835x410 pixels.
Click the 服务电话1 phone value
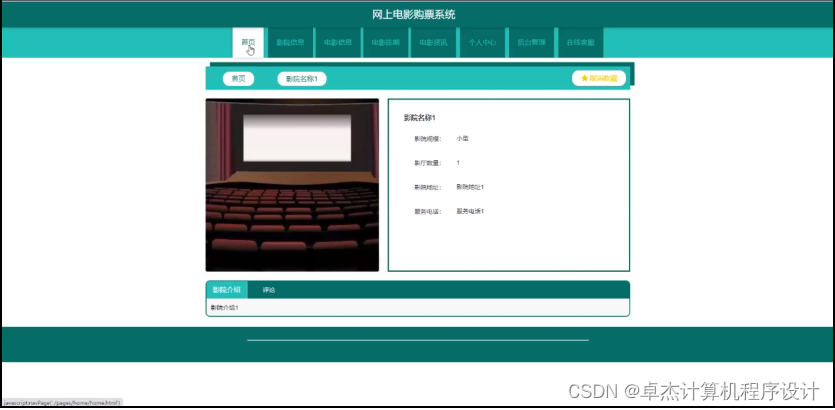(x=470, y=211)
